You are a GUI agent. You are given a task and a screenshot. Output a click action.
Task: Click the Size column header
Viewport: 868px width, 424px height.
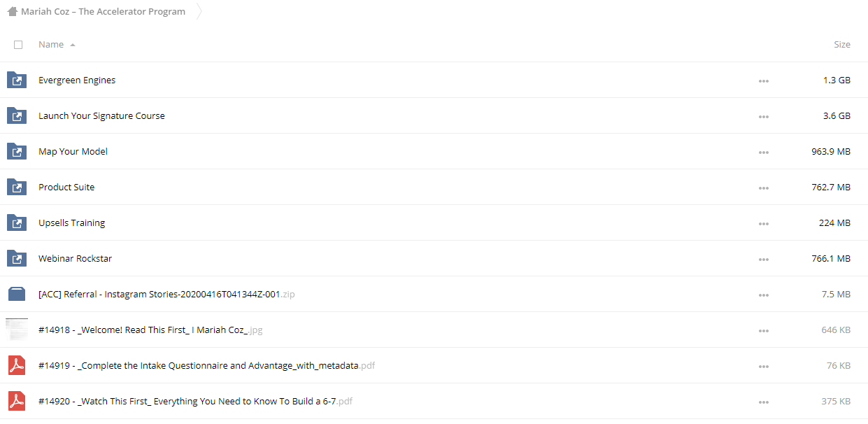842,44
